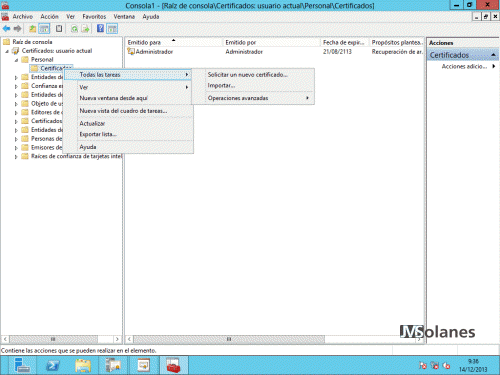The width and height of the screenshot is (500, 375).
Task: Click the blue Help question-mark toolbar icon
Action: 100,29
